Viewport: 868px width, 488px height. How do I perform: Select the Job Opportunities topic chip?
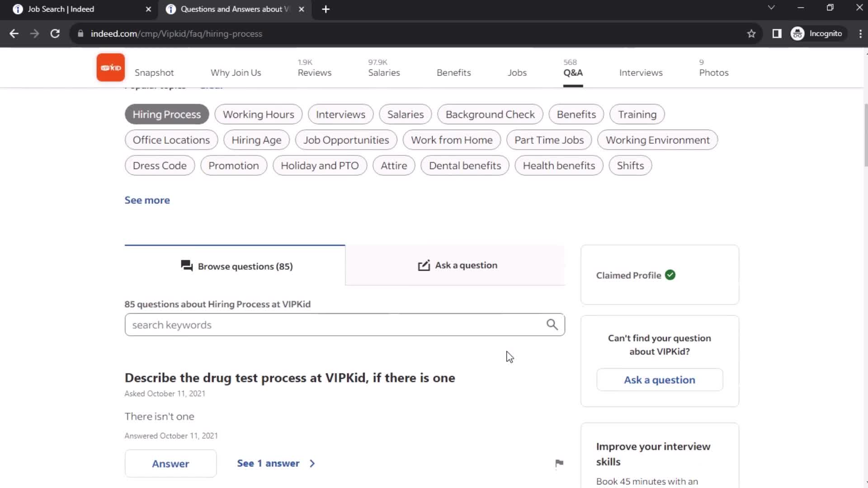tap(346, 140)
